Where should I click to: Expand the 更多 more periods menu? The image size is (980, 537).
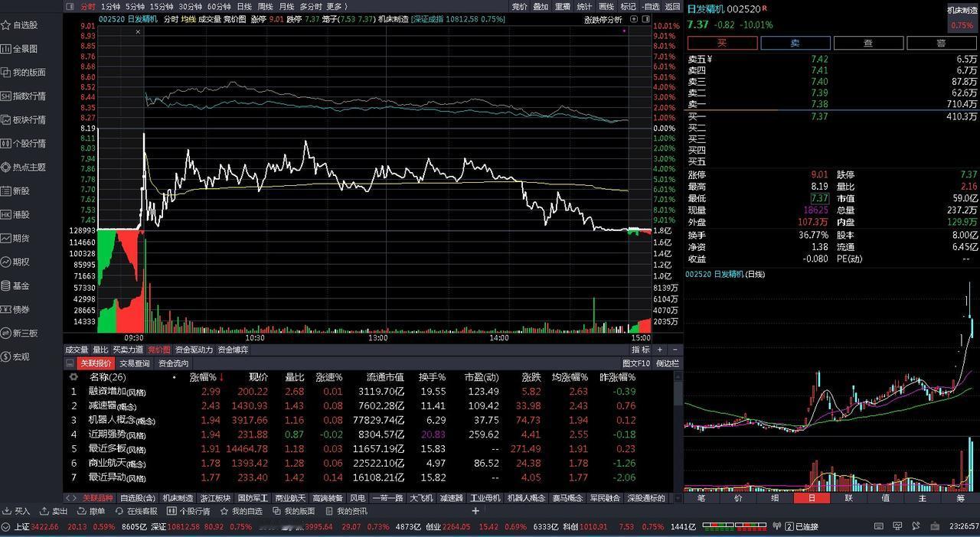[x=337, y=6]
